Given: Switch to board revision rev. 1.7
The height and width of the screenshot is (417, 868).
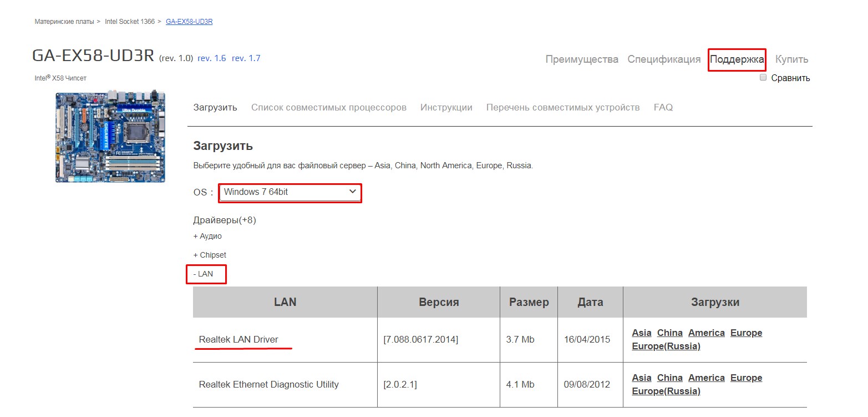Looking at the screenshot, I should [x=246, y=58].
